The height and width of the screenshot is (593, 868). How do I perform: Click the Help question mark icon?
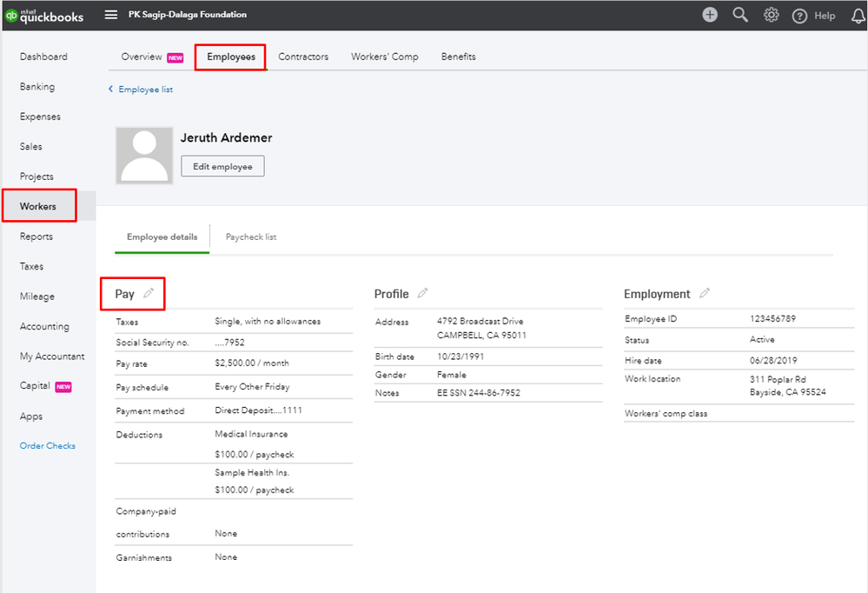tap(800, 16)
